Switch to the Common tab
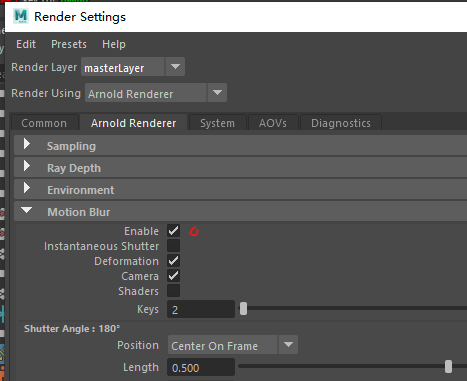 [44, 123]
